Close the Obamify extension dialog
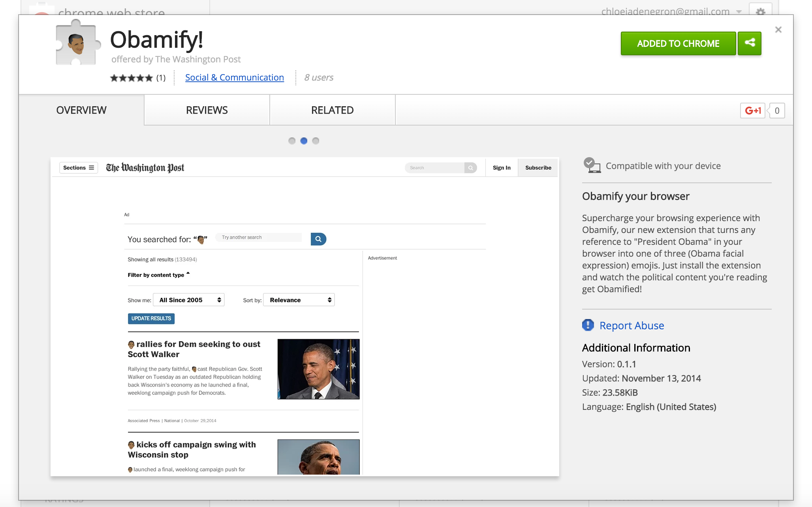This screenshot has height=507, width=812. 778,30
